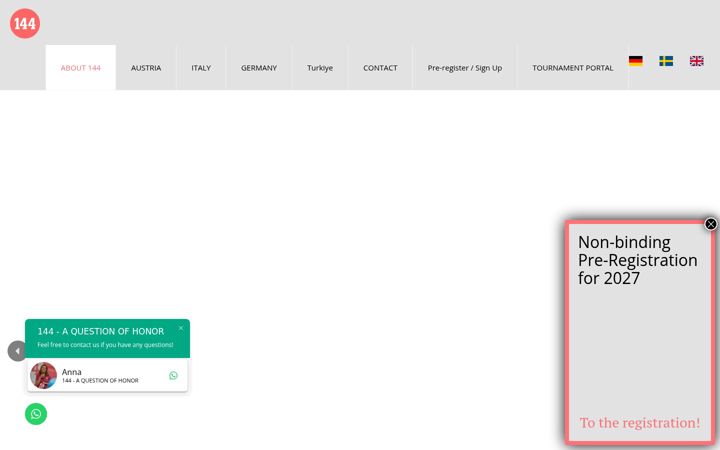Screen dimensions: 720x450
Task: Switch language to English UK flag
Action: click(x=696, y=61)
